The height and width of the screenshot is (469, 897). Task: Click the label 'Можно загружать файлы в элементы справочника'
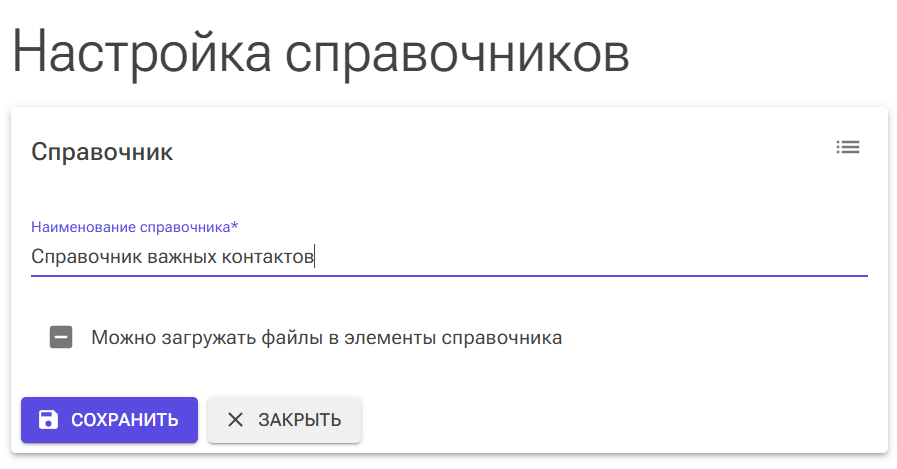click(326, 337)
